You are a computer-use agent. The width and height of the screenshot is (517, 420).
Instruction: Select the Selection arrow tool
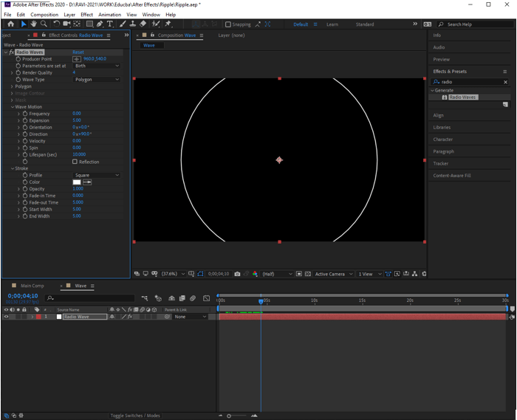24,24
